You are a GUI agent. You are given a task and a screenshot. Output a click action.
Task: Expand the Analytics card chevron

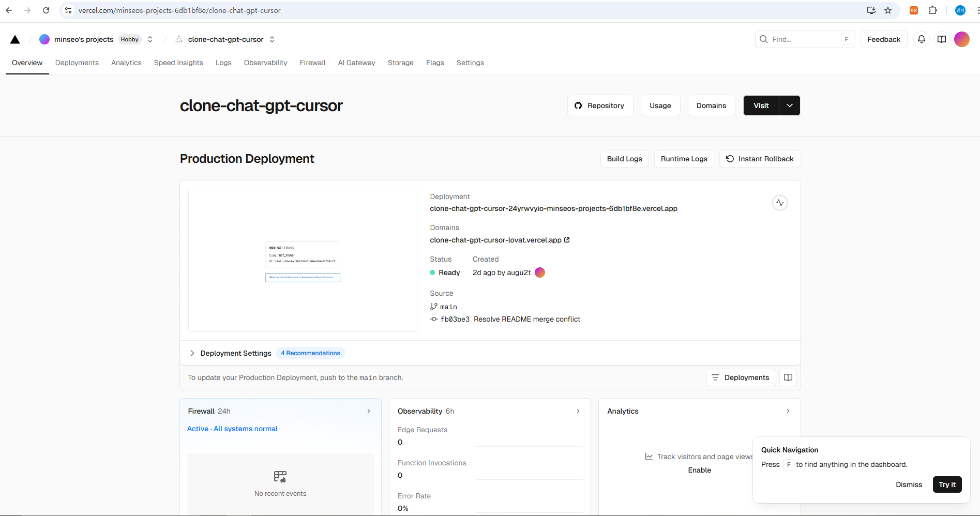click(788, 411)
